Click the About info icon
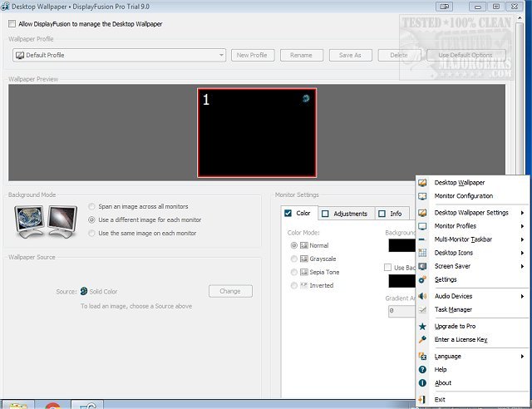Image resolution: width=532 pixels, height=409 pixels. [423, 382]
